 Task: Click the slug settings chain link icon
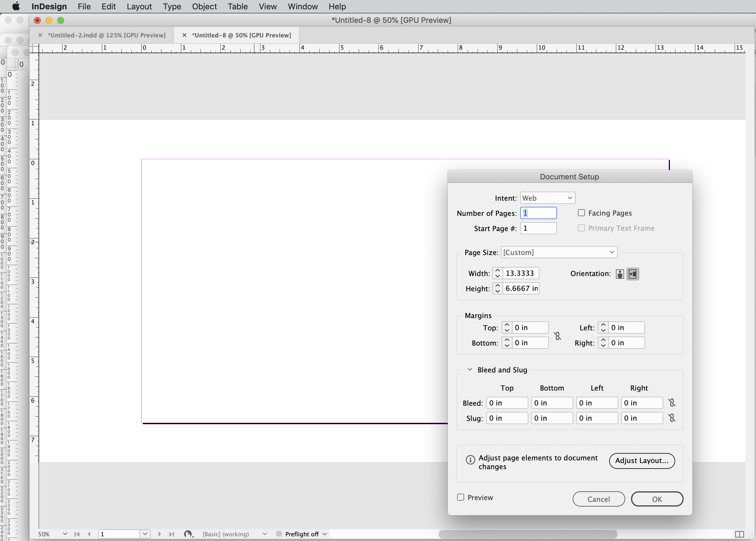click(672, 418)
